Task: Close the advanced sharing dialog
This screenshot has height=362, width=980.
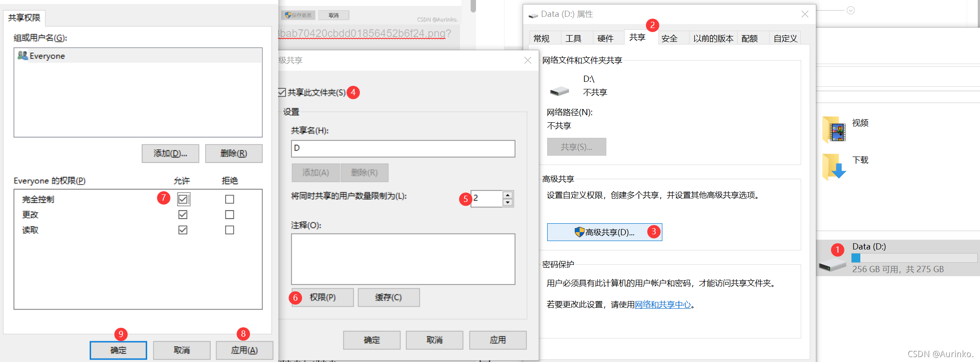Action: (x=528, y=60)
